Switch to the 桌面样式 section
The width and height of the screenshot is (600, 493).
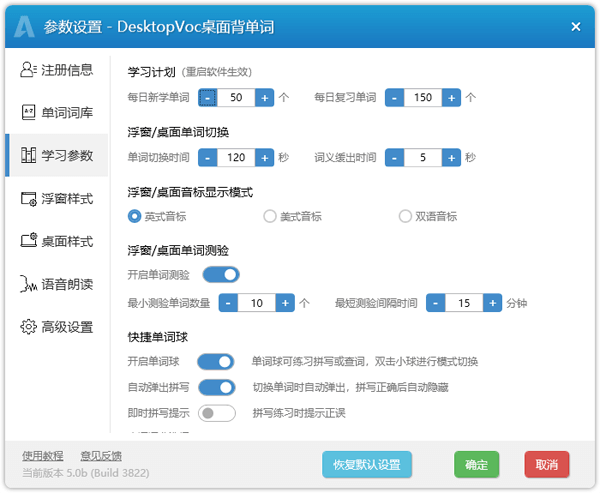pyautogui.click(x=57, y=241)
